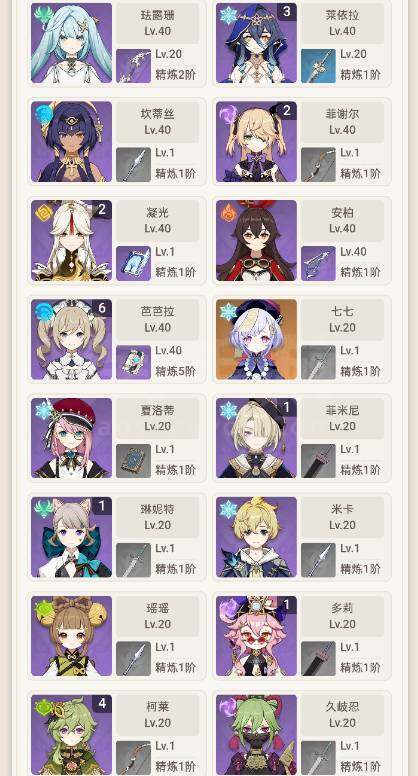Click Mika's polearm weapon icon
The height and width of the screenshot is (776, 418).
(x=318, y=560)
